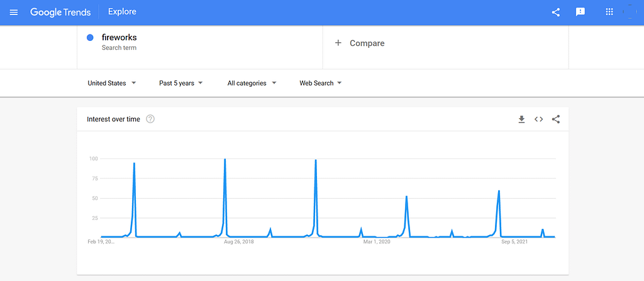Click the blue fireworks color dot

91,38
